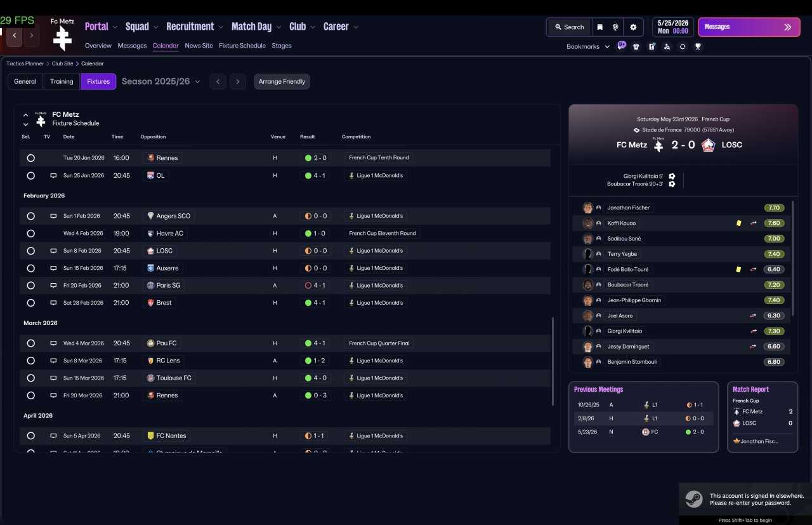
Task: Click goal icon next to Boubacar Traoré 90+3'
Action: (x=672, y=184)
